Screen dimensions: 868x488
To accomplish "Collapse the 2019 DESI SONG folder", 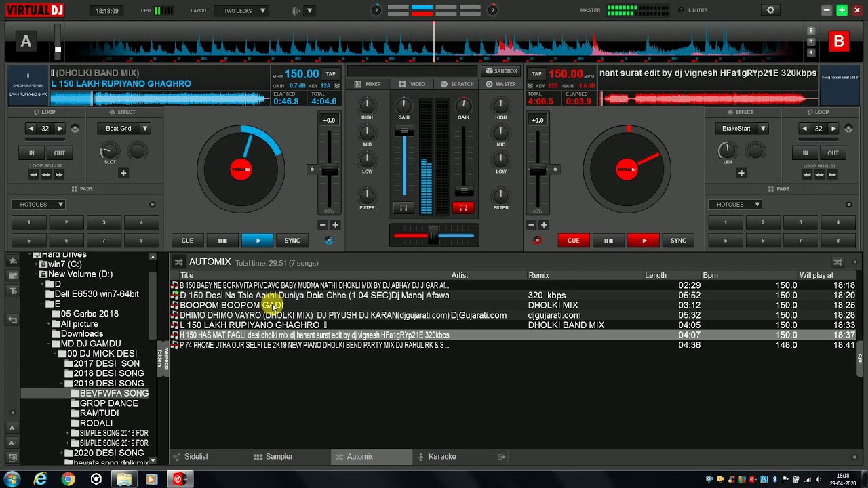I will click(60, 384).
